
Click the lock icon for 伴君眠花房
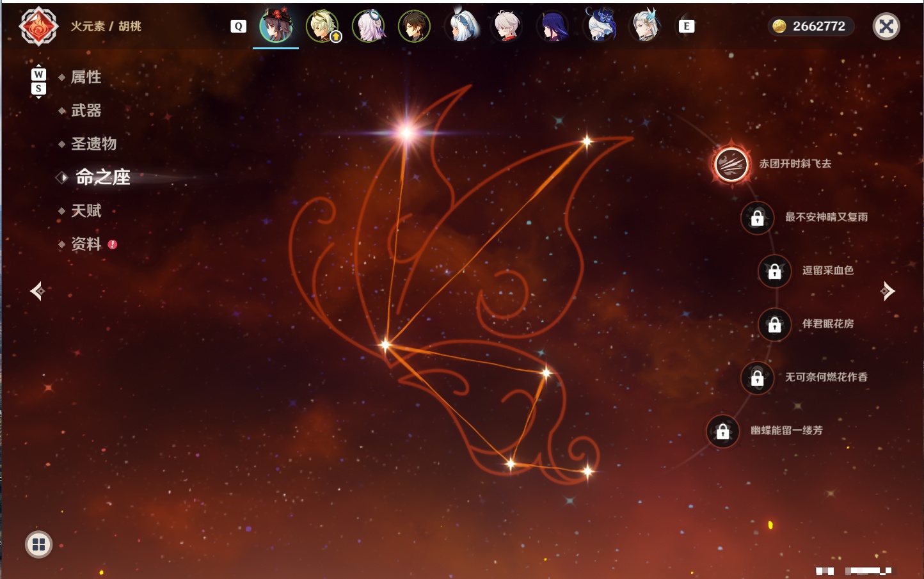[x=774, y=324]
